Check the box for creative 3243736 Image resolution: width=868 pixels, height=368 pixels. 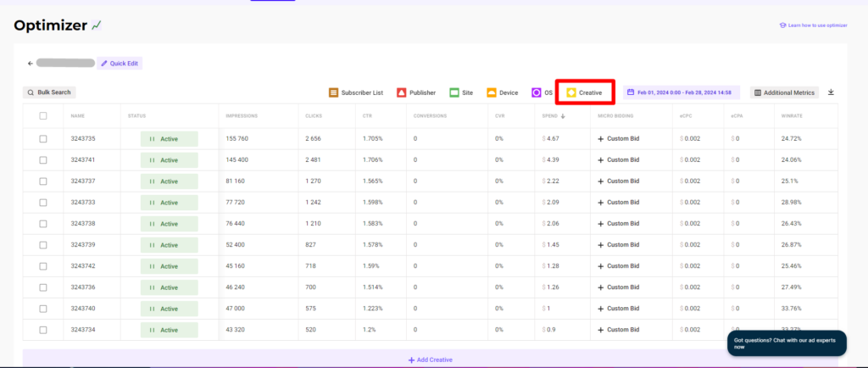click(x=43, y=287)
